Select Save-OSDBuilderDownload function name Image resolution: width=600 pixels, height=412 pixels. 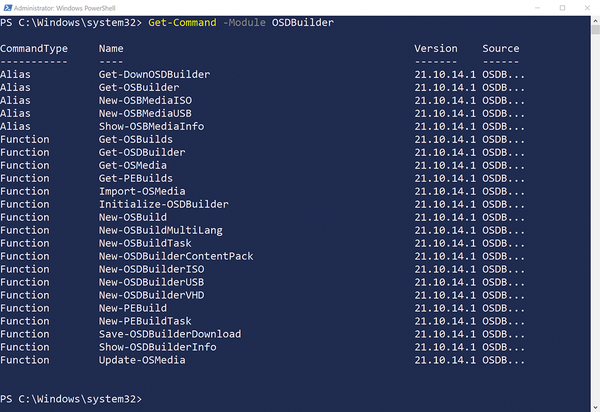[170, 334]
